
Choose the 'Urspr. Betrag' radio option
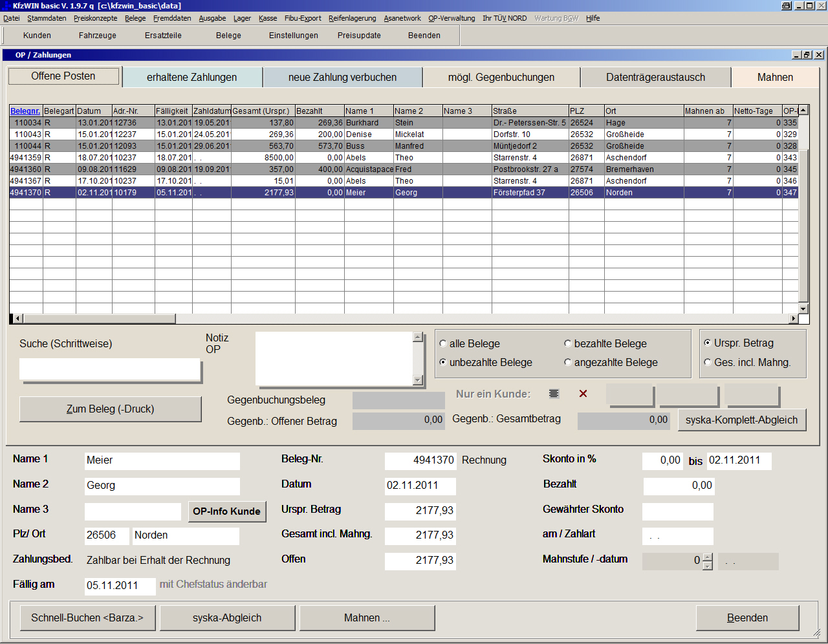[x=708, y=343]
